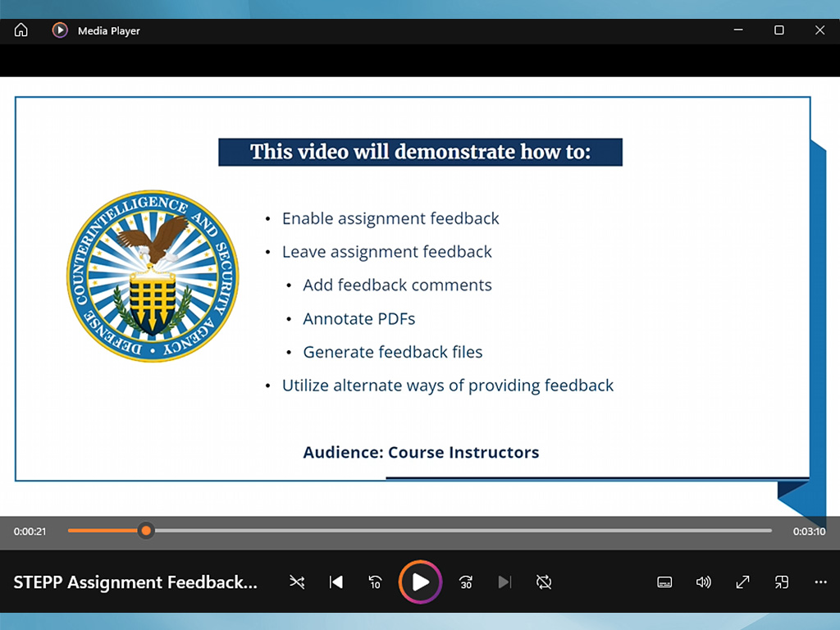Open the volume control
840x630 pixels.
pos(704,582)
